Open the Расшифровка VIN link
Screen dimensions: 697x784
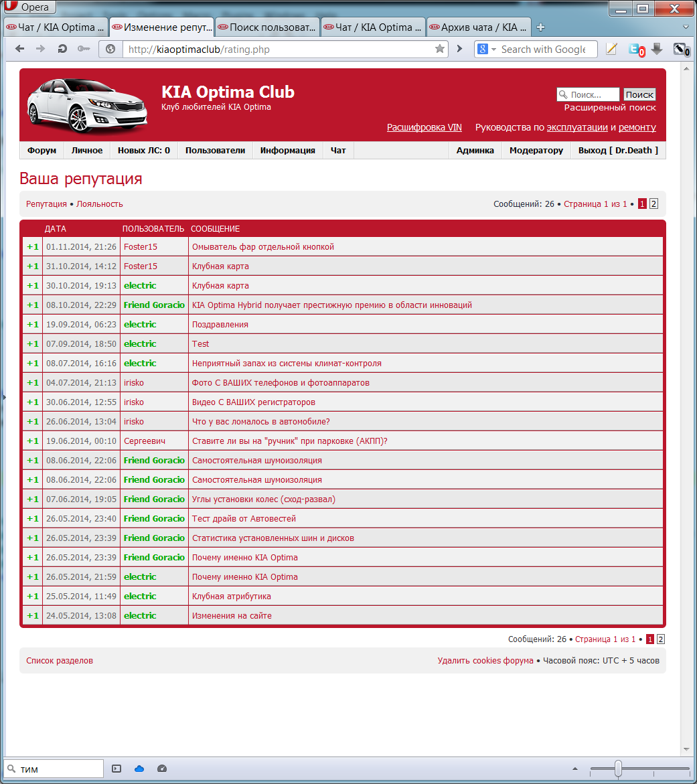click(424, 127)
